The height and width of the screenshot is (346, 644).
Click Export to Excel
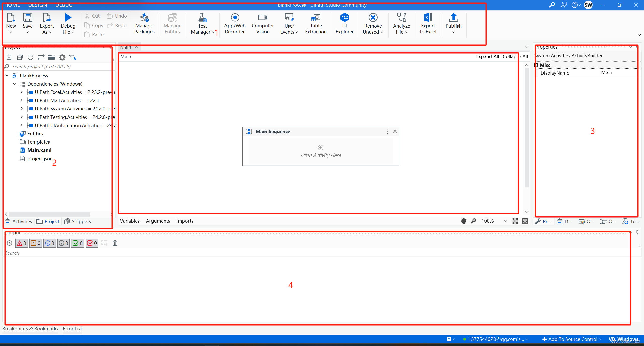coord(428,24)
